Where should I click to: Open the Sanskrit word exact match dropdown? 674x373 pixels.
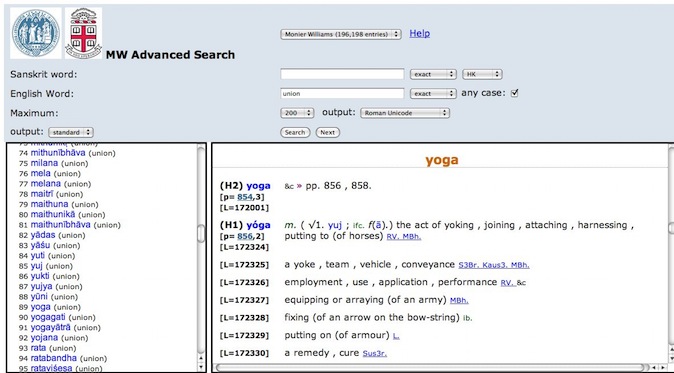click(x=433, y=74)
